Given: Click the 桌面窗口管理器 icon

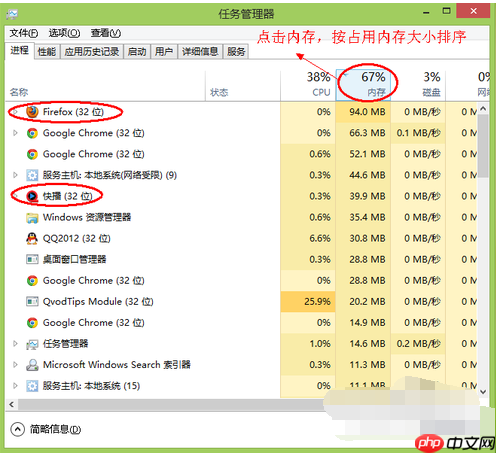Looking at the screenshot, I should (x=32, y=259).
